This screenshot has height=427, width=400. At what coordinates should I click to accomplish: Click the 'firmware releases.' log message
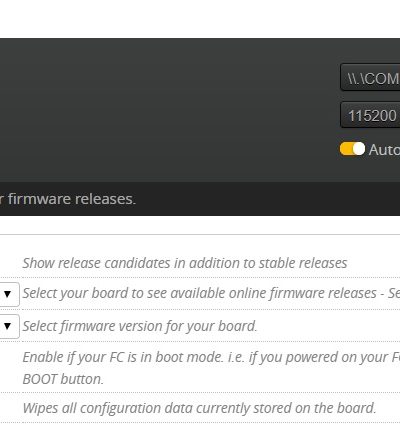tap(68, 199)
